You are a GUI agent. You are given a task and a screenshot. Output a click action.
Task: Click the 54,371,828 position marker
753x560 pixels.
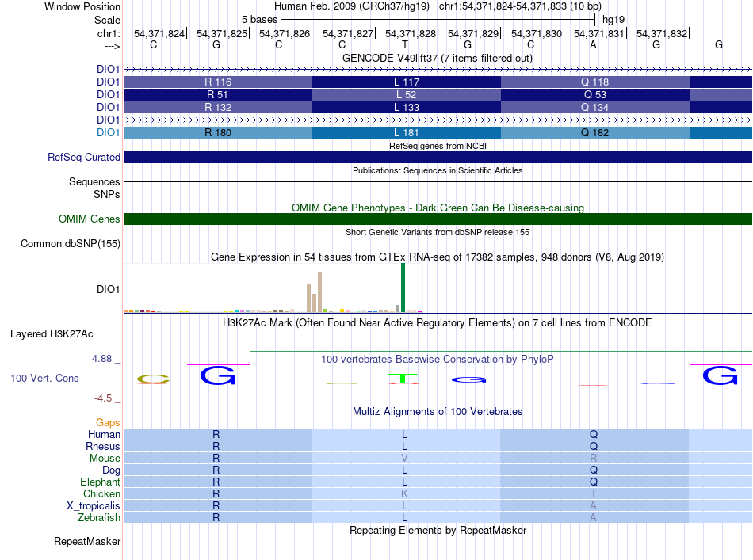pyautogui.click(x=411, y=33)
